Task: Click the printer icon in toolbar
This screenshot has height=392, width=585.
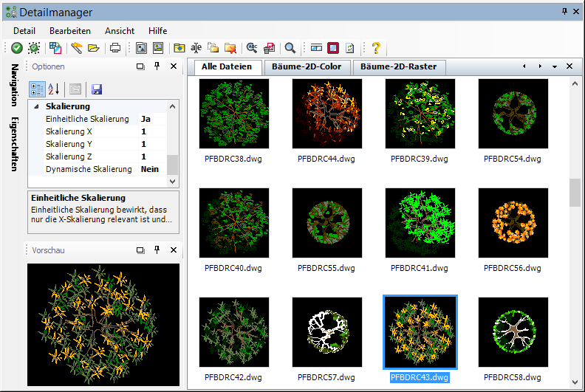Action: [x=115, y=48]
